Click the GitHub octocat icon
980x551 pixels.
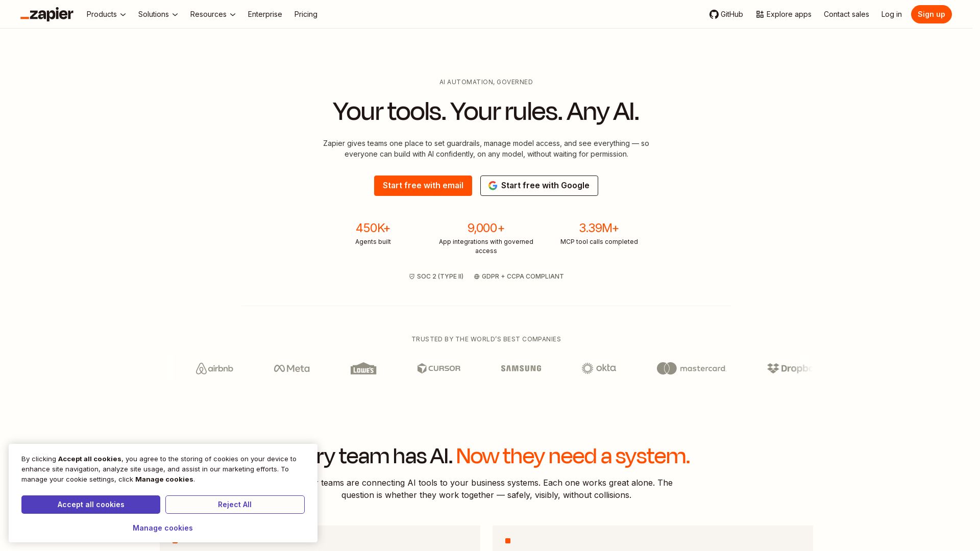coord(714,14)
